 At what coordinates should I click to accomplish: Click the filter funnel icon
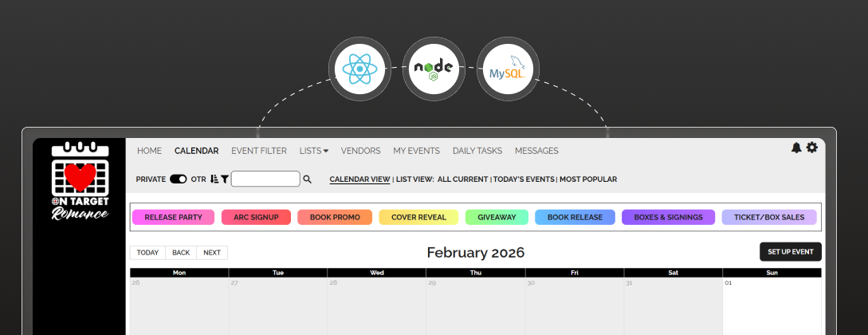[225, 179]
